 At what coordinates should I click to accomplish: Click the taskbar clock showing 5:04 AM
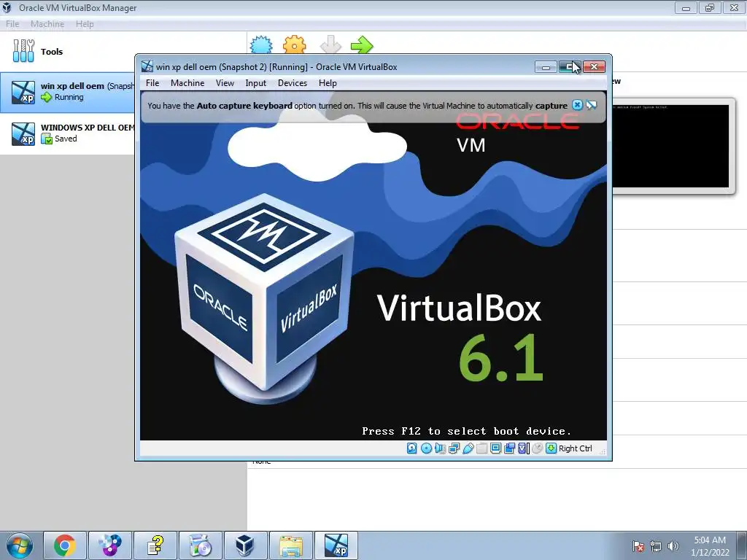coord(710,546)
